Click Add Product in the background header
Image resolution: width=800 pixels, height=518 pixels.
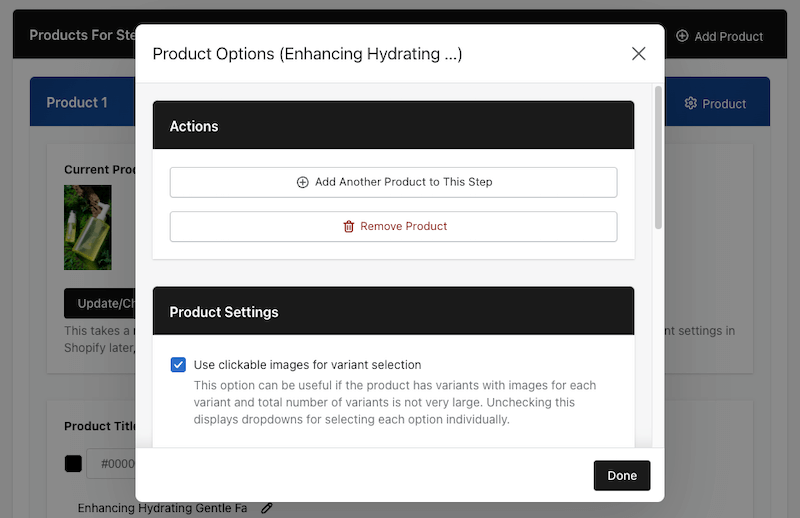coord(719,36)
